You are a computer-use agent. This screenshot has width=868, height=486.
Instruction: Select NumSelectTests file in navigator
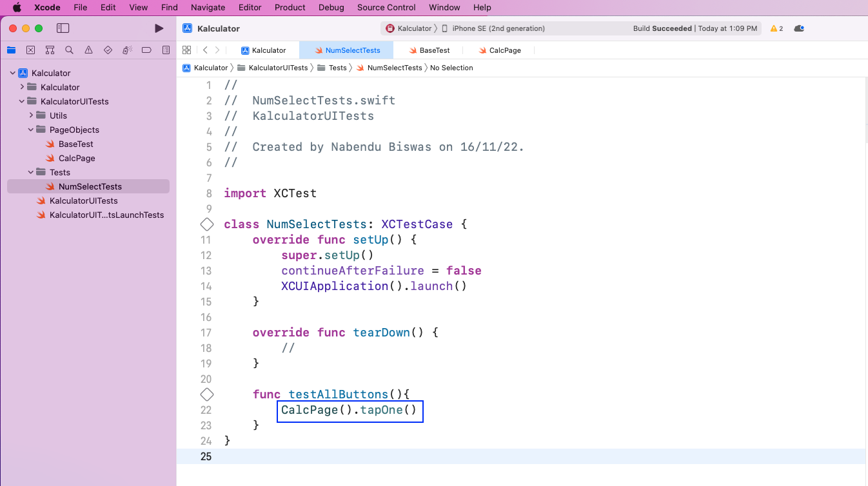(88, 186)
